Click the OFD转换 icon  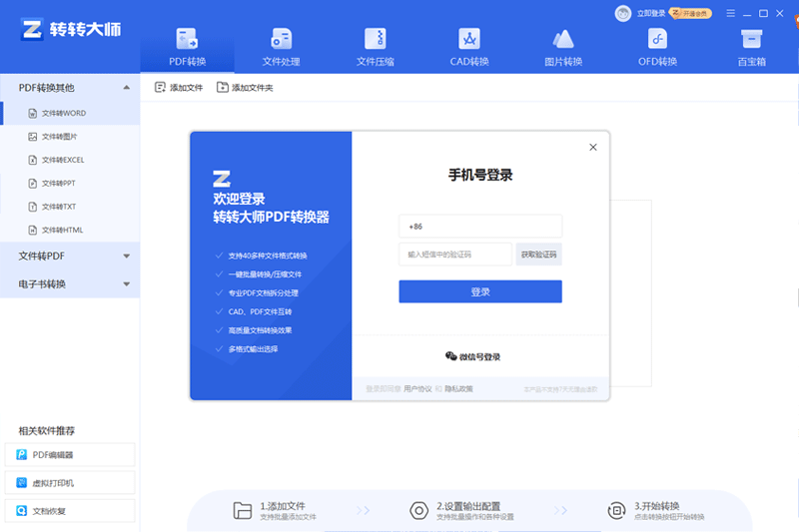(x=657, y=40)
